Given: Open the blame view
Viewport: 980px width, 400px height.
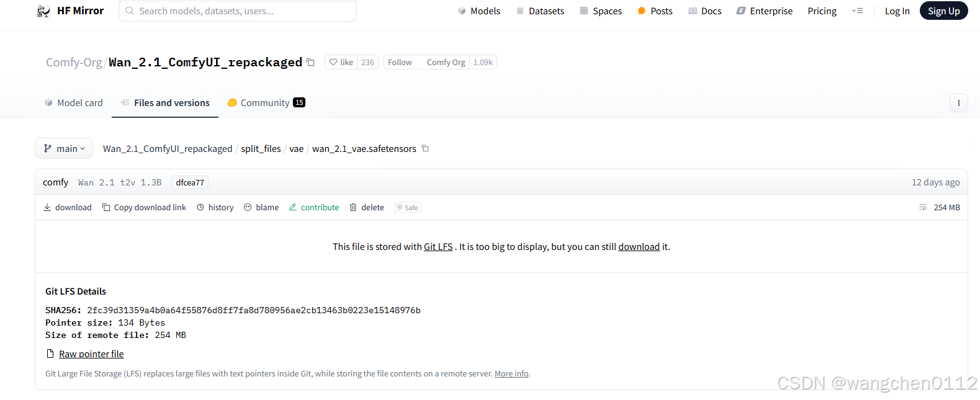Looking at the screenshot, I should click(x=261, y=207).
